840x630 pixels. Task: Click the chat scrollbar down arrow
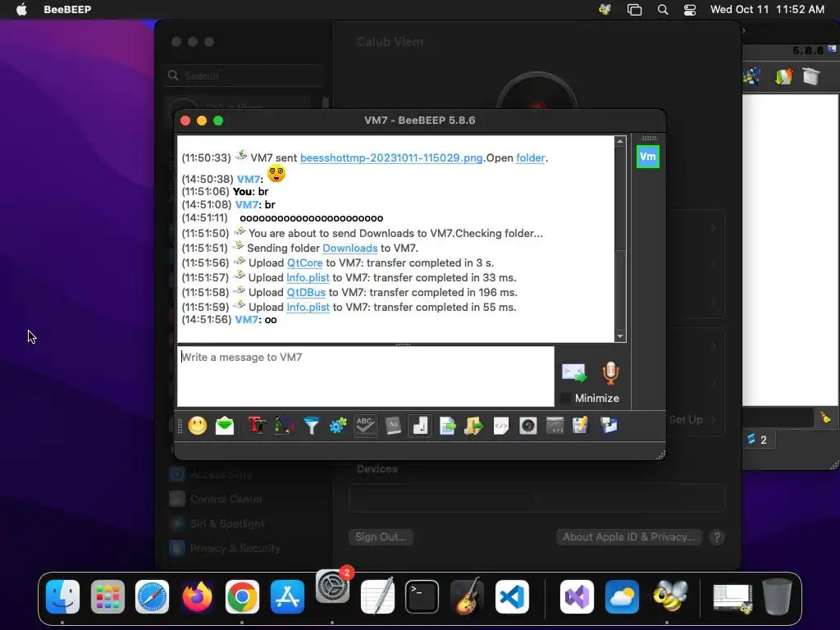point(620,336)
